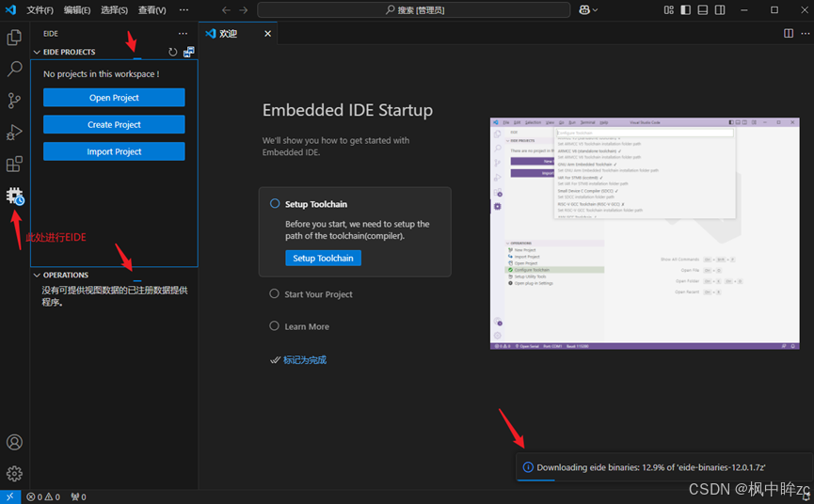Screen dimensions: 814x504
Task: Go forward with the navigation arrow
Action: tap(244, 9)
